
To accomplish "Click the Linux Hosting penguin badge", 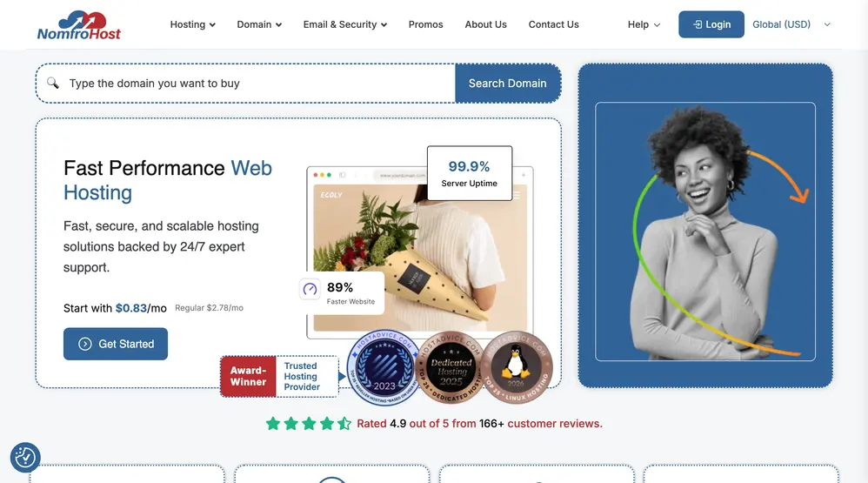I will coord(516,367).
